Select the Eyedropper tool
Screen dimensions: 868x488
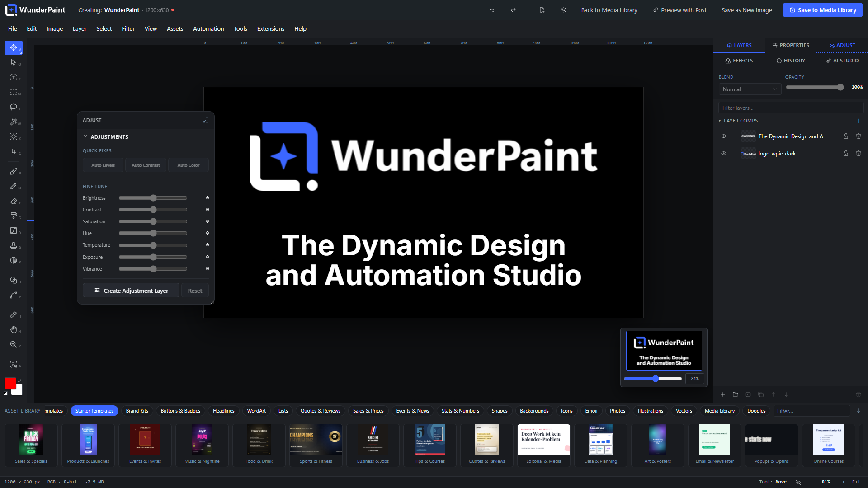pos(14,315)
